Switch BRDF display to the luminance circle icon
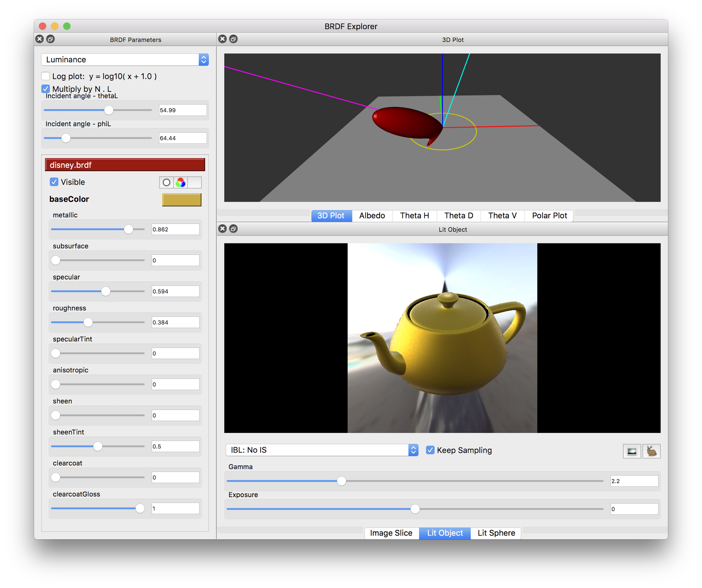This screenshot has height=588, width=702. tap(167, 182)
